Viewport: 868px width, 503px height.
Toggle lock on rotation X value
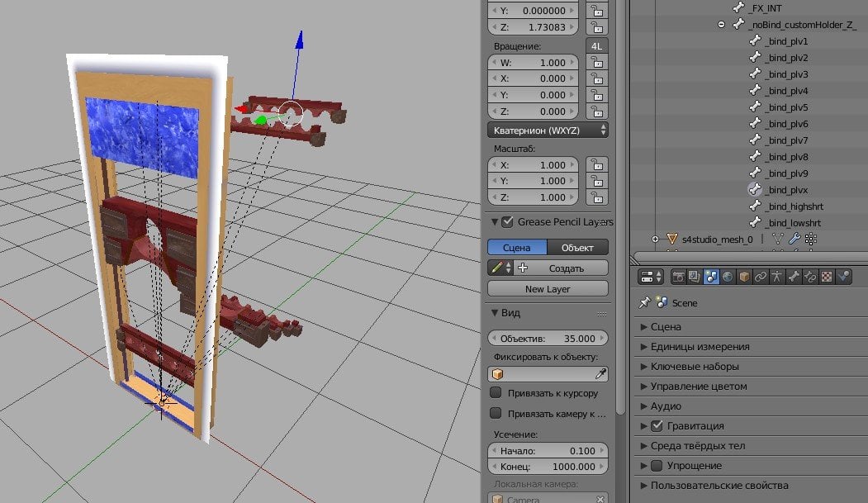pyautogui.click(x=597, y=78)
